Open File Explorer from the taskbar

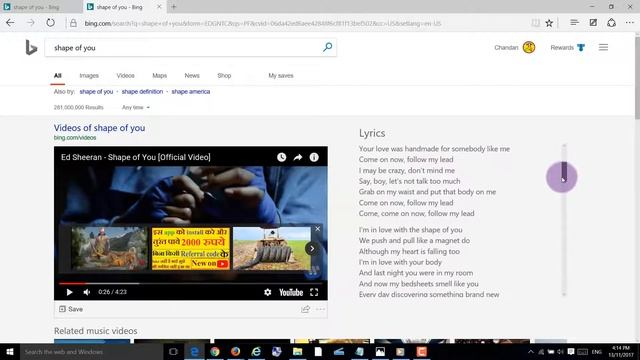click(298, 351)
